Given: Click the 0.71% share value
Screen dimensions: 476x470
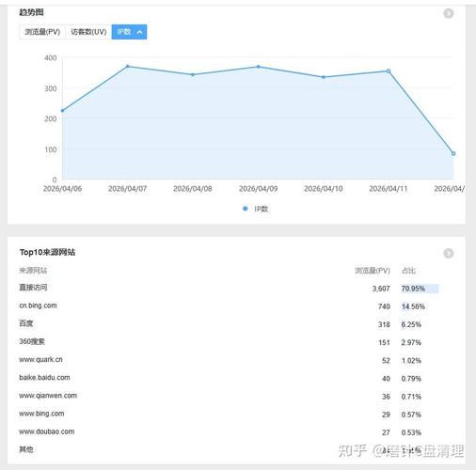Looking at the screenshot, I should [411, 397].
